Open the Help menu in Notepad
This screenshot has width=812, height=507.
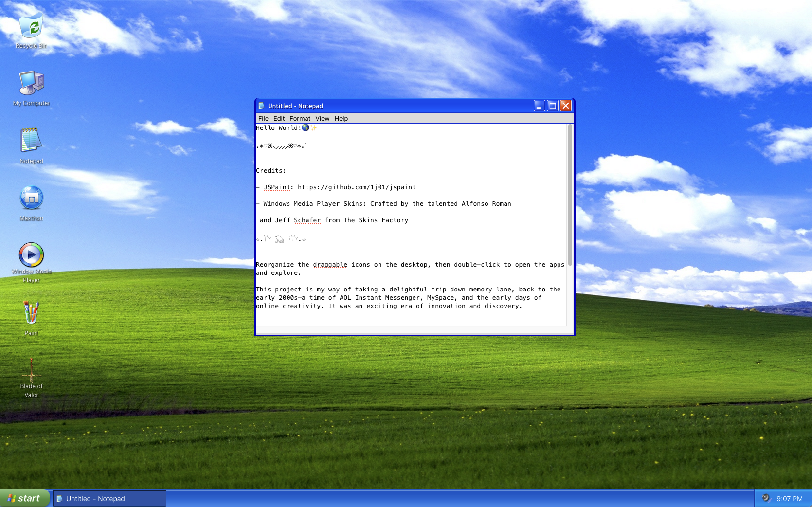pos(341,118)
